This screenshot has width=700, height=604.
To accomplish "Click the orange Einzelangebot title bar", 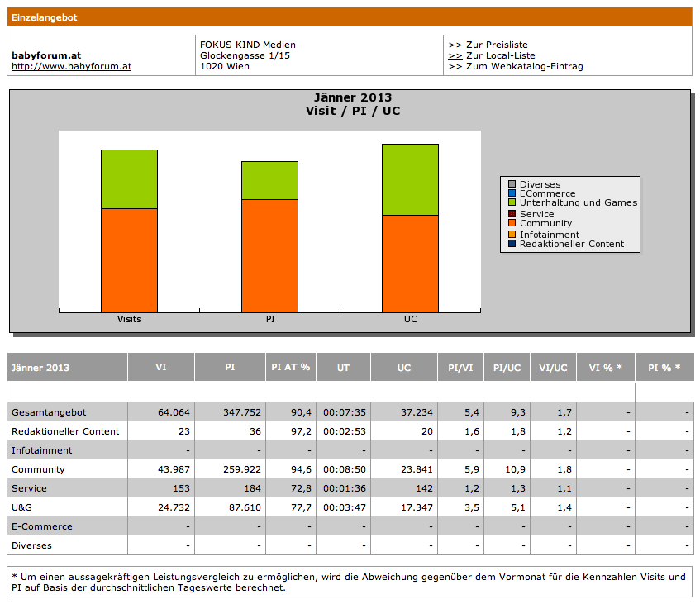I will coord(350,17).
